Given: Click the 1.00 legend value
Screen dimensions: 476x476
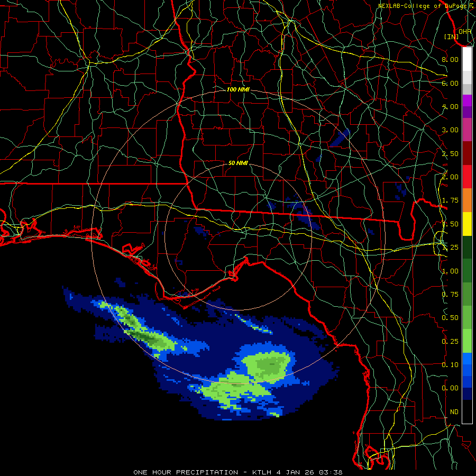Looking at the screenshot, I should point(450,271).
